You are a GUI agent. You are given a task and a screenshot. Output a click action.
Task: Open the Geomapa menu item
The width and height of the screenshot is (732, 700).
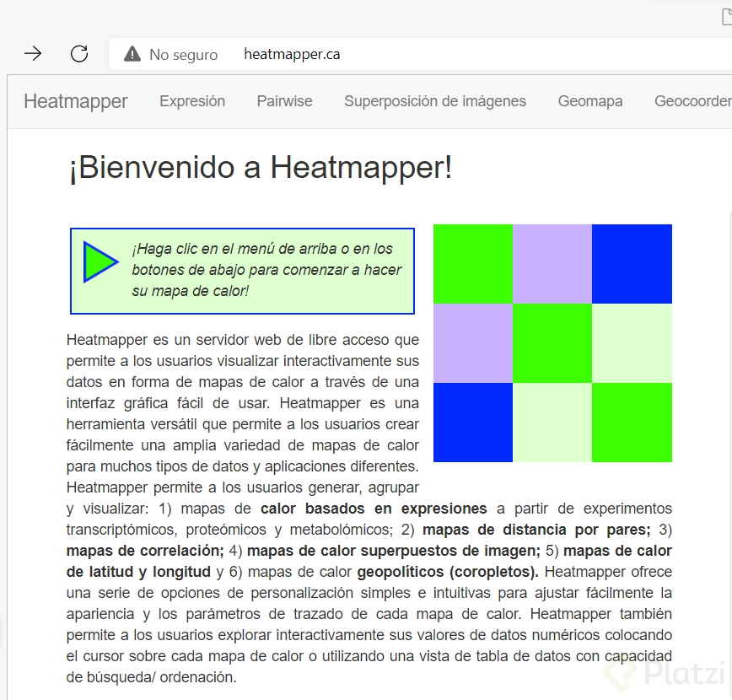click(590, 101)
